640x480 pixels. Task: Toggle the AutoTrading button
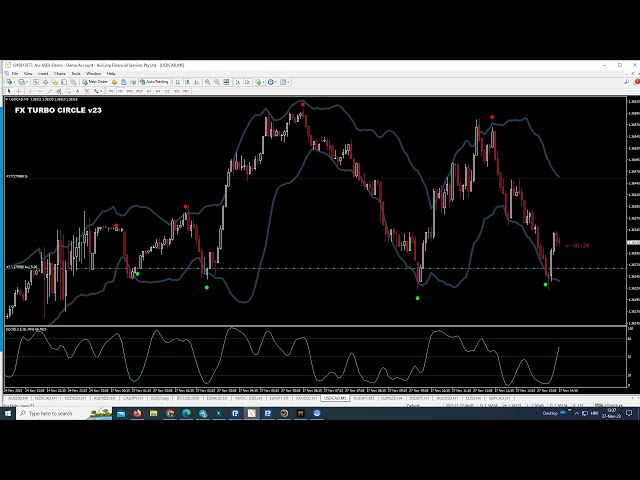tap(155, 82)
